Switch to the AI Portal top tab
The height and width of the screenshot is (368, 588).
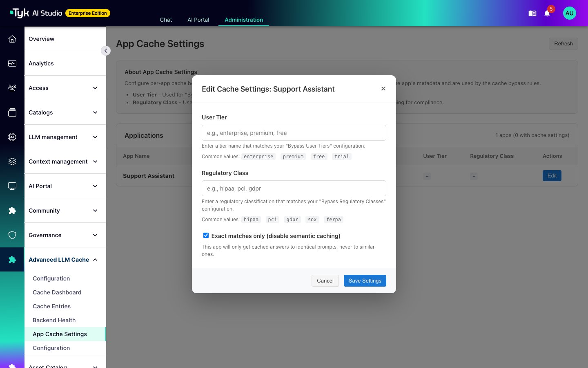(x=198, y=20)
